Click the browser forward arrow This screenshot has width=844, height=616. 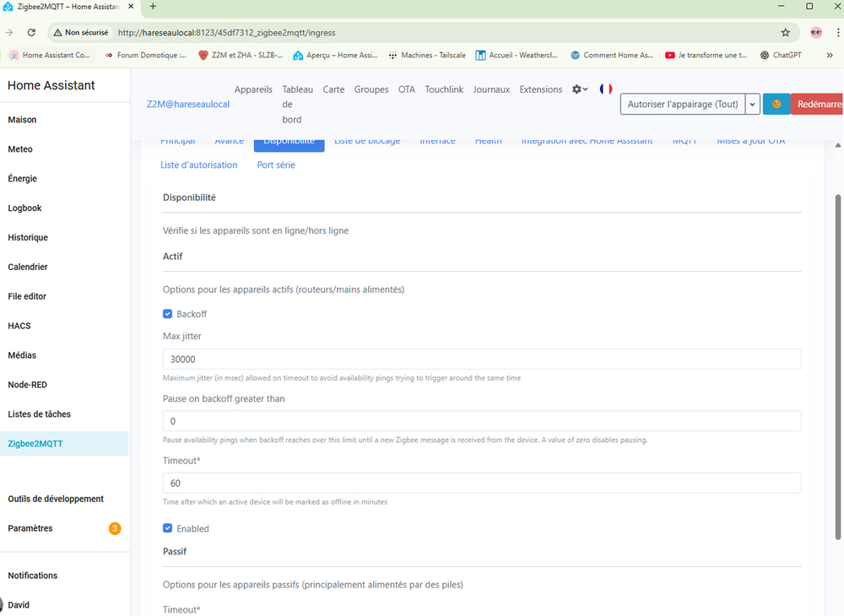pyautogui.click(x=9, y=32)
